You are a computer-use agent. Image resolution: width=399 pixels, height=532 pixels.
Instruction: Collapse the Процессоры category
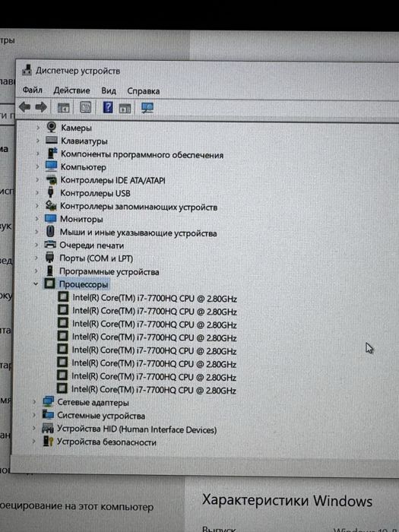pos(36,283)
